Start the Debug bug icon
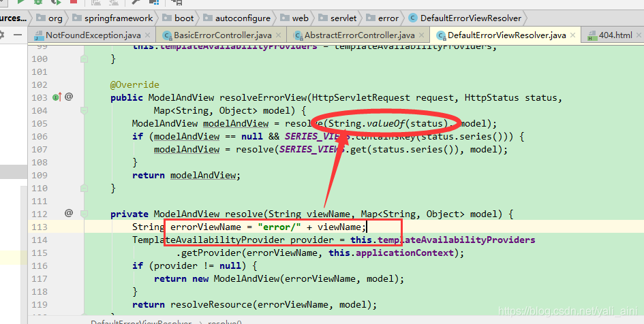The width and height of the screenshot is (644, 324). 38,1
